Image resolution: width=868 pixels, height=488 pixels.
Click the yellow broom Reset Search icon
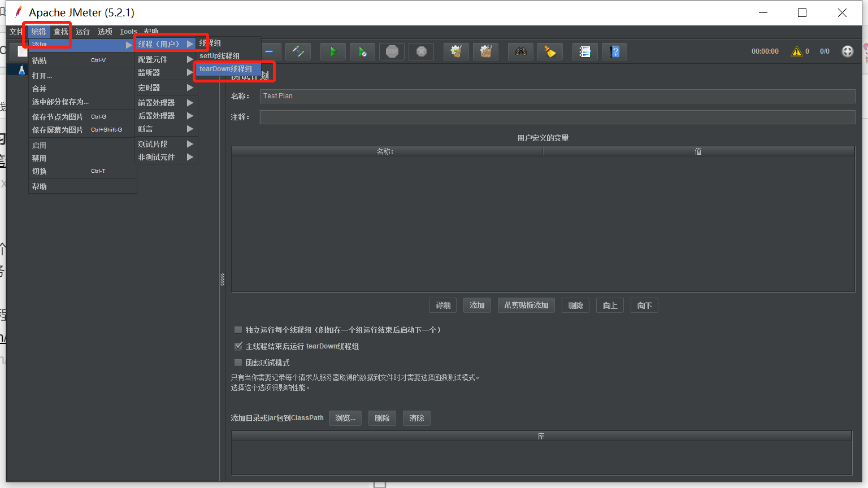pyautogui.click(x=550, y=52)
